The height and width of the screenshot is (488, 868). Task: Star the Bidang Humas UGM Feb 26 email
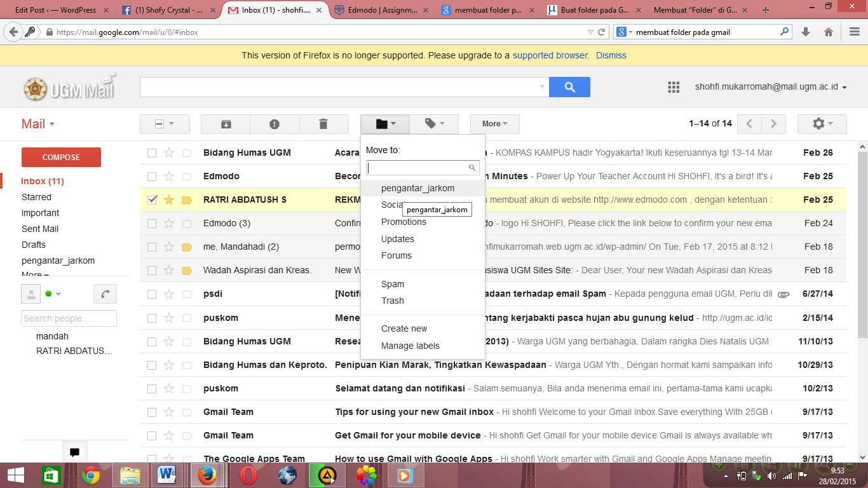click(168, 152)
